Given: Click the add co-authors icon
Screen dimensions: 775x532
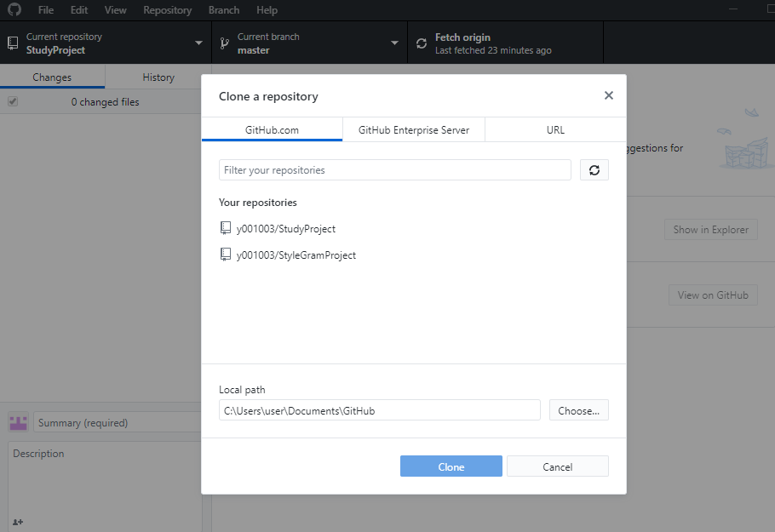Looking at the screenshot, I should tap(18, 522).
